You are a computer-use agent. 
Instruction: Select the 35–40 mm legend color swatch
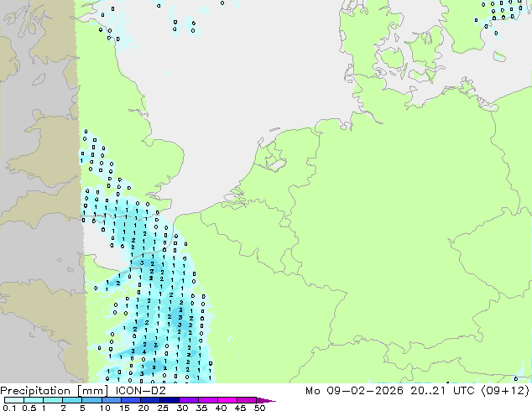tap(207, 400)
